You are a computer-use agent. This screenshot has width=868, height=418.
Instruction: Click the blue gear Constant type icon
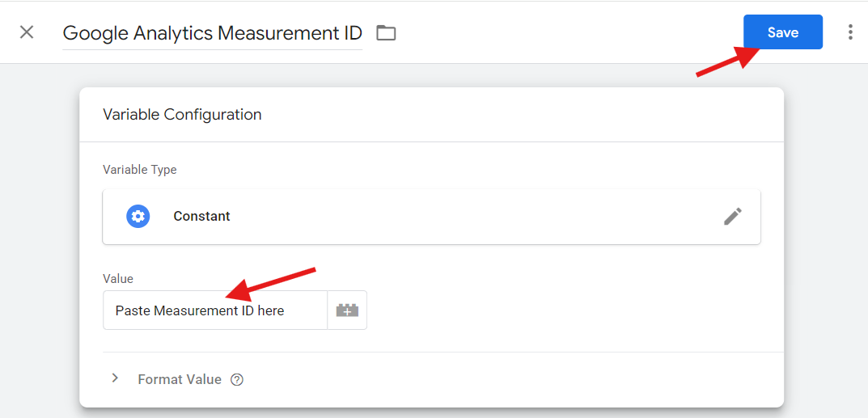coord(138,216)
